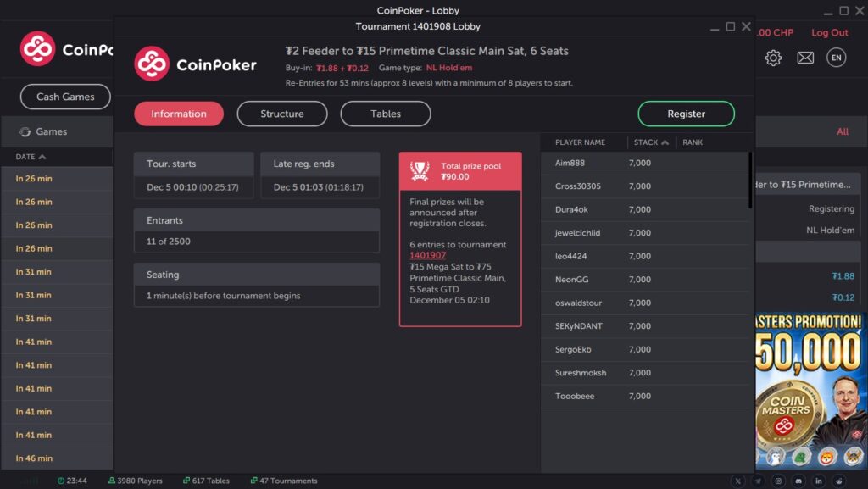Click the trophy icon in prize pool card

click(x=420, y=171)
